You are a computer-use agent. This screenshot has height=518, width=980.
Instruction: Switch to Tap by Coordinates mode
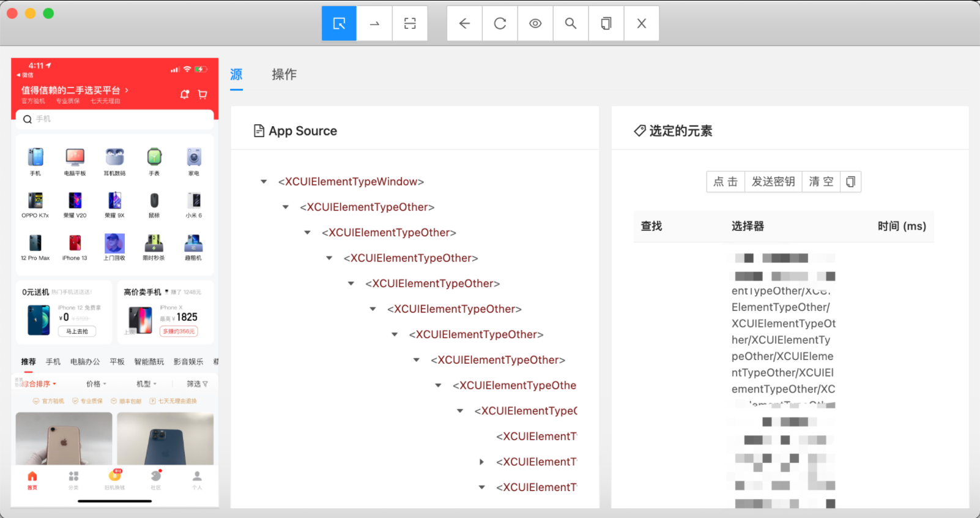tap(410, 23)
